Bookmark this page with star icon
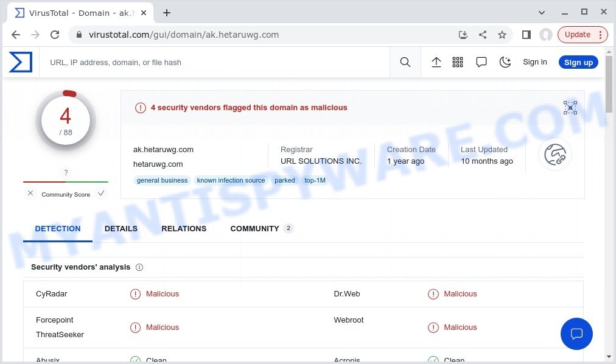This screenshot has width=616, height=364. pyautogui.click(x=502, y=35)
